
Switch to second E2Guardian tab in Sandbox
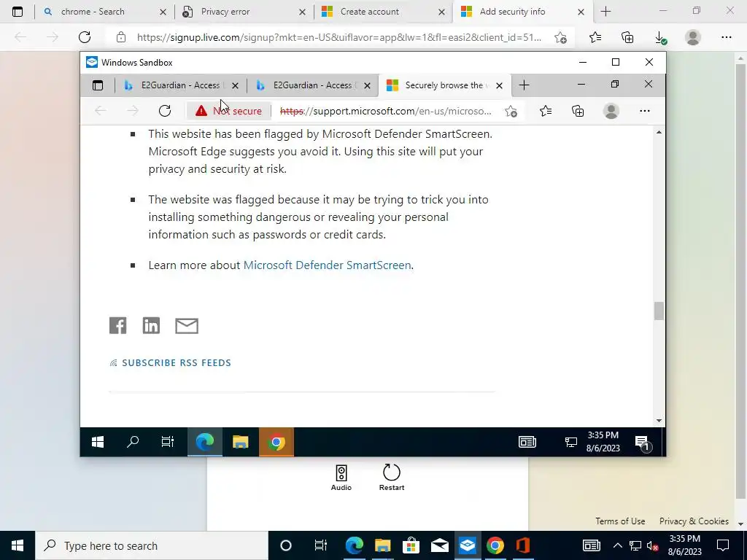tap(312, 85)
